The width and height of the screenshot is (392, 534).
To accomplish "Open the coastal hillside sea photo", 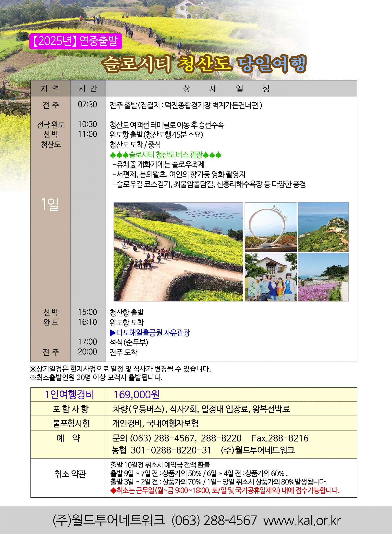I will [x=323, y=227].
